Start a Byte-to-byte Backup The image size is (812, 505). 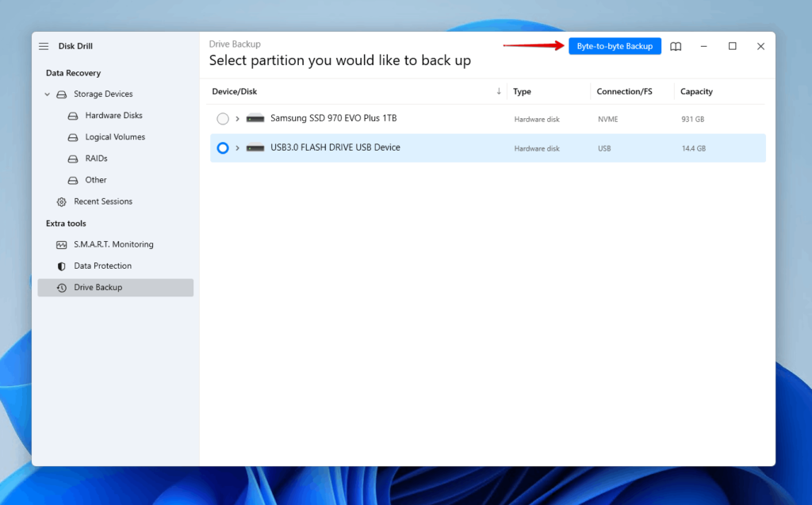(x=615, y=45)
